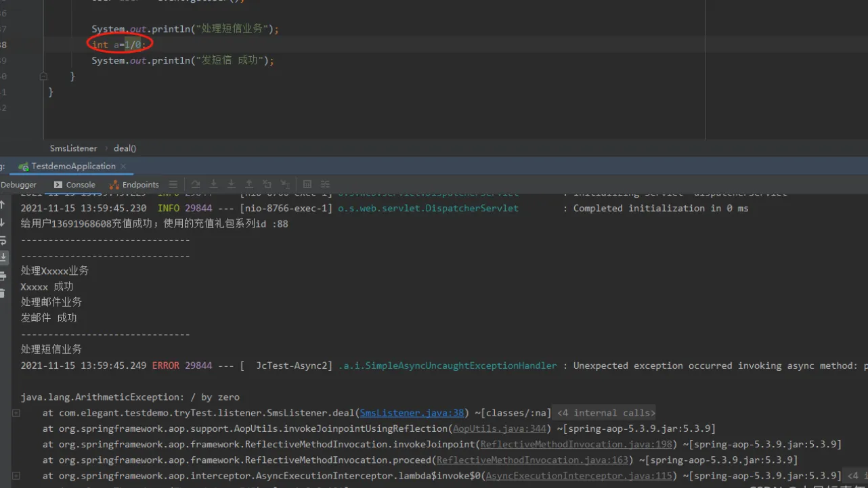This screenshot has height=488, width=868.
Task: Click 'Completed initialization in 0 ms' text
Action: click(661, 208)
